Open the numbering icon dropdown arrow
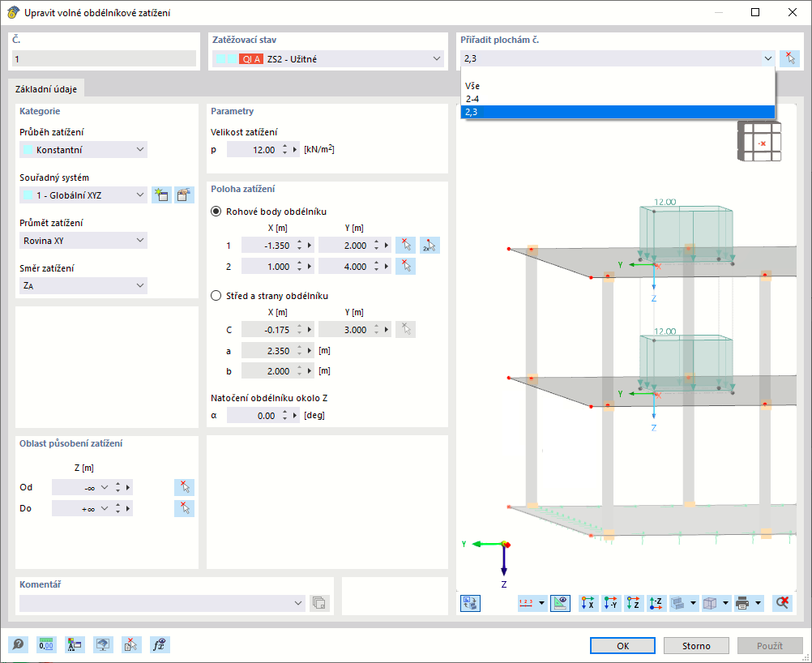 [x=541, y=603]
